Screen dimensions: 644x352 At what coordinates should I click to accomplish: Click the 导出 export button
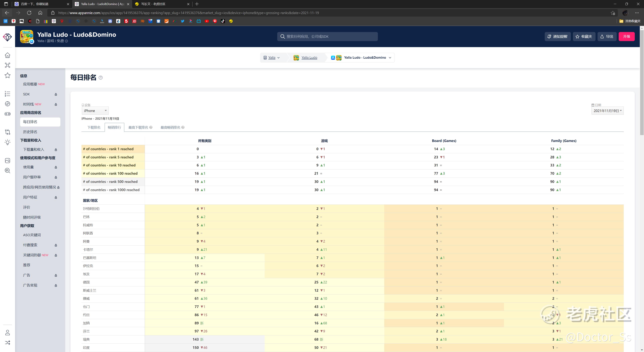[x=607, y=37]
